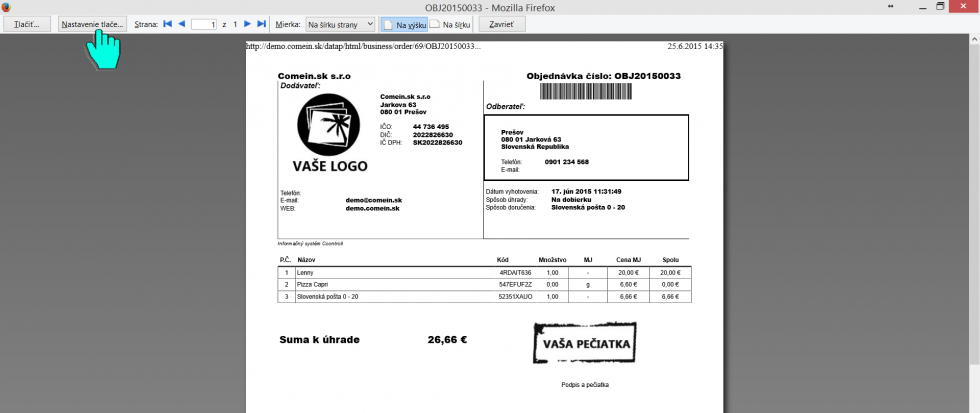The image size is (980, 413).
Task: Click the Tlačiť... print button
Action: point(27,24)
